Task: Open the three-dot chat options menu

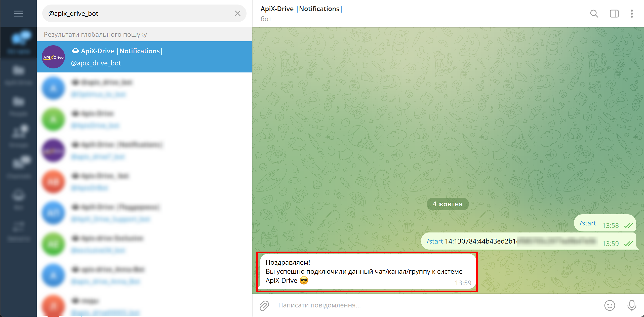Action: (x=632, y=14)
